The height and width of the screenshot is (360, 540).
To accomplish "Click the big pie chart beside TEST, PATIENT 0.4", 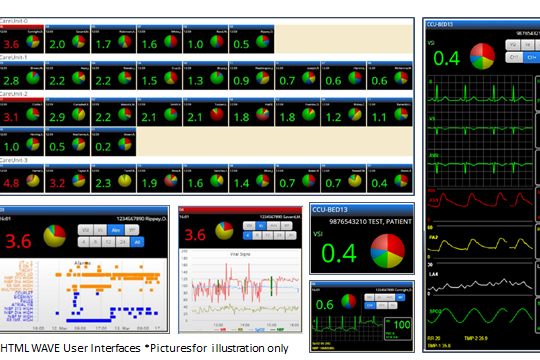I will click(387, 251).
